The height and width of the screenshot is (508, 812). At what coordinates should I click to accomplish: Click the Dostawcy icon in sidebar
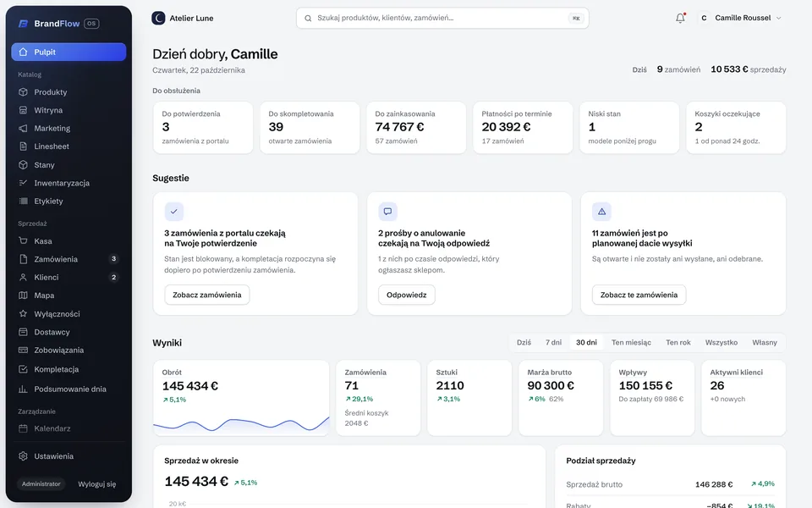point(23,332)
